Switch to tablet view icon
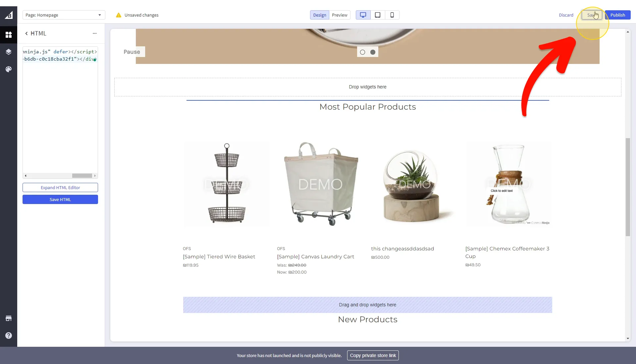 (x=378, y=15)
